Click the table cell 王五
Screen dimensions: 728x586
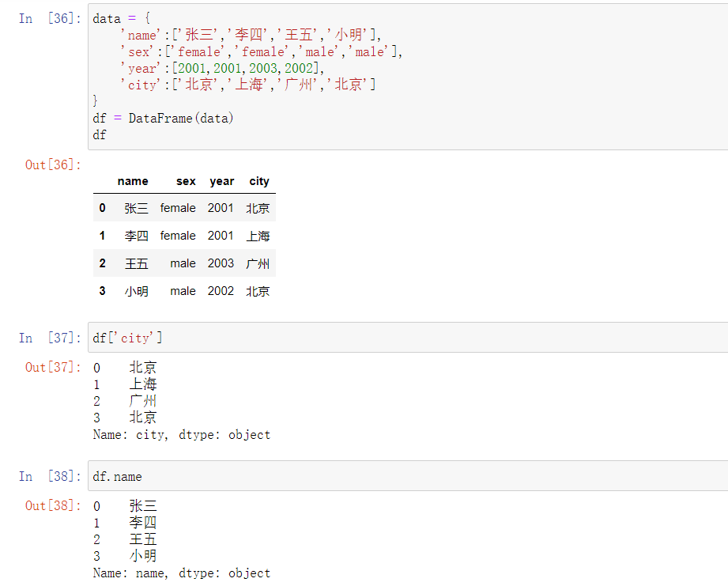[137, 263]
